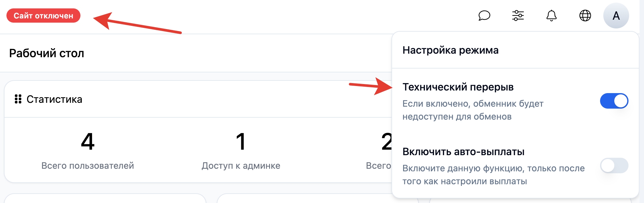This screenshot has height=203, width=644.
Task: Click the "Рабочий стол" page title
Action: pos(47,53)
